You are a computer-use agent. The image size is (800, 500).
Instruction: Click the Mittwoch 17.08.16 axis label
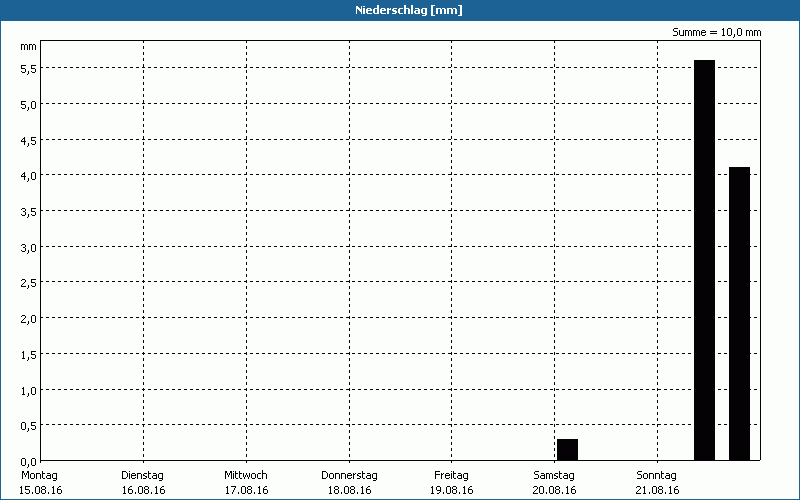[246, 483]
